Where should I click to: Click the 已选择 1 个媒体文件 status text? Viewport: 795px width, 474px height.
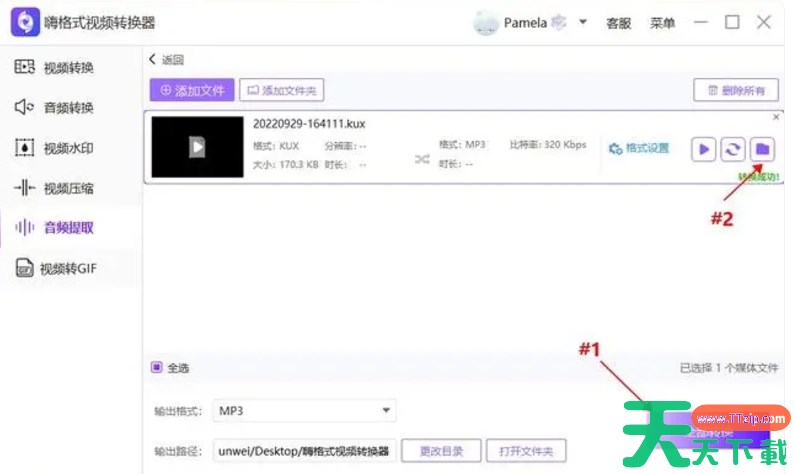coord(729,368)
